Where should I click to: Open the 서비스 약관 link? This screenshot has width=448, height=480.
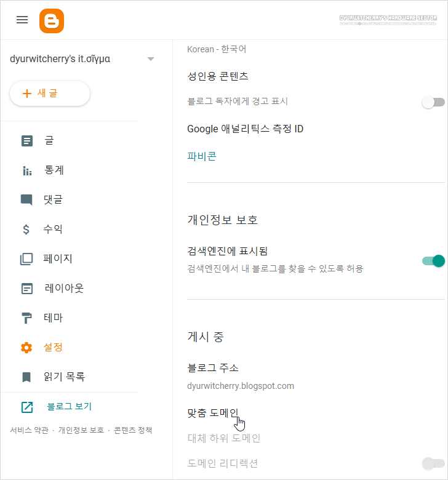[29, 430]
